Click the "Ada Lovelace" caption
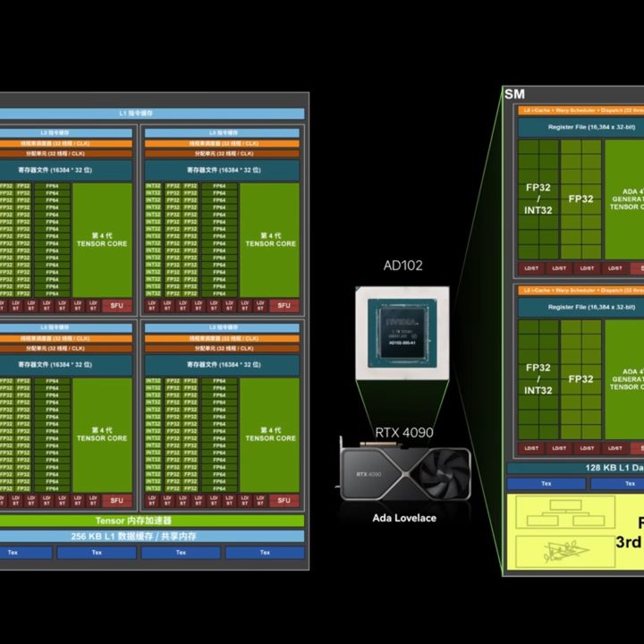644x644 pixels. (x=404, y=518)
